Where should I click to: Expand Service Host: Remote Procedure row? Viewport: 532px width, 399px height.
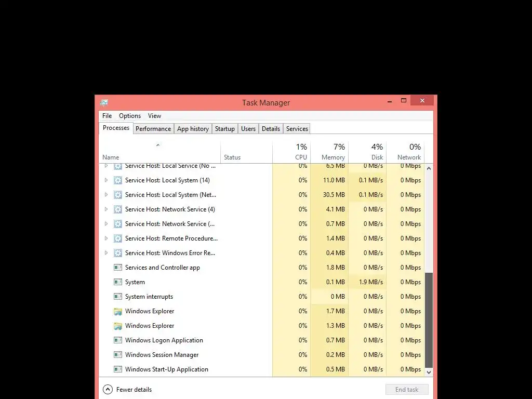click(x=106, y=238)
